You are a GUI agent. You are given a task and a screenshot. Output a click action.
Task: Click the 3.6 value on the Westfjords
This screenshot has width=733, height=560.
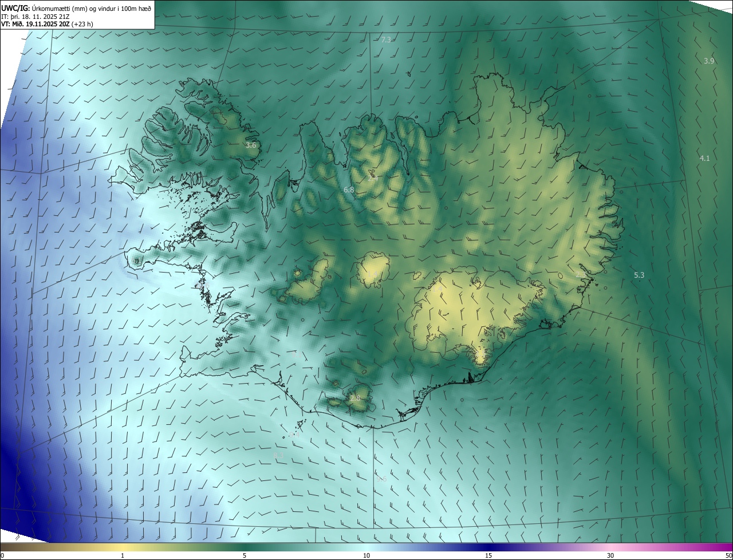tap(251, 145)
